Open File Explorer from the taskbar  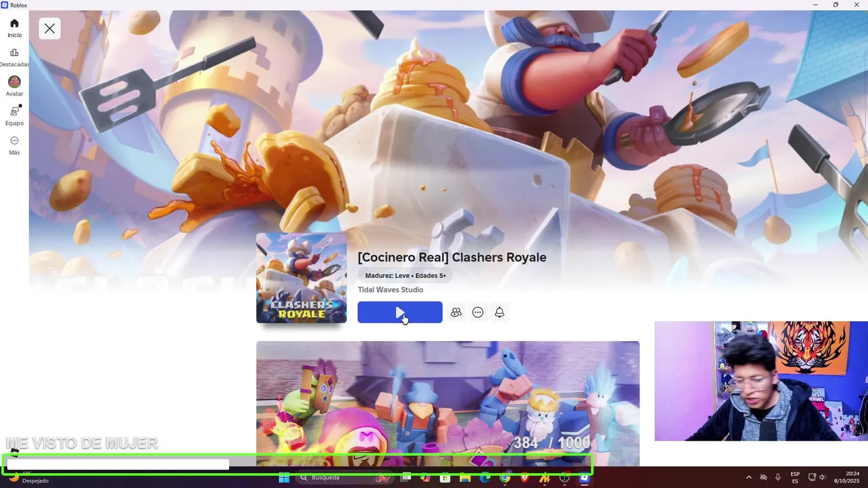tap(465, 478)
